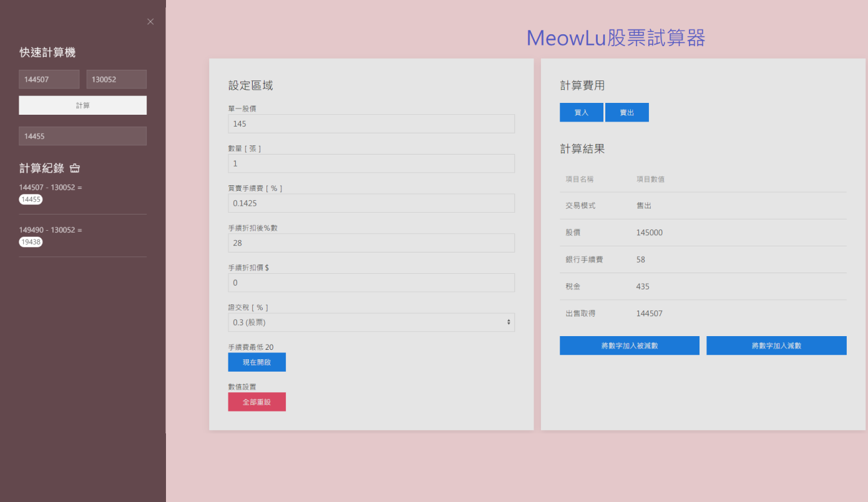This screenshot has height=502, width=868.
Task: Click the 手續折扣價$ input field
Action: coord(371,282)
